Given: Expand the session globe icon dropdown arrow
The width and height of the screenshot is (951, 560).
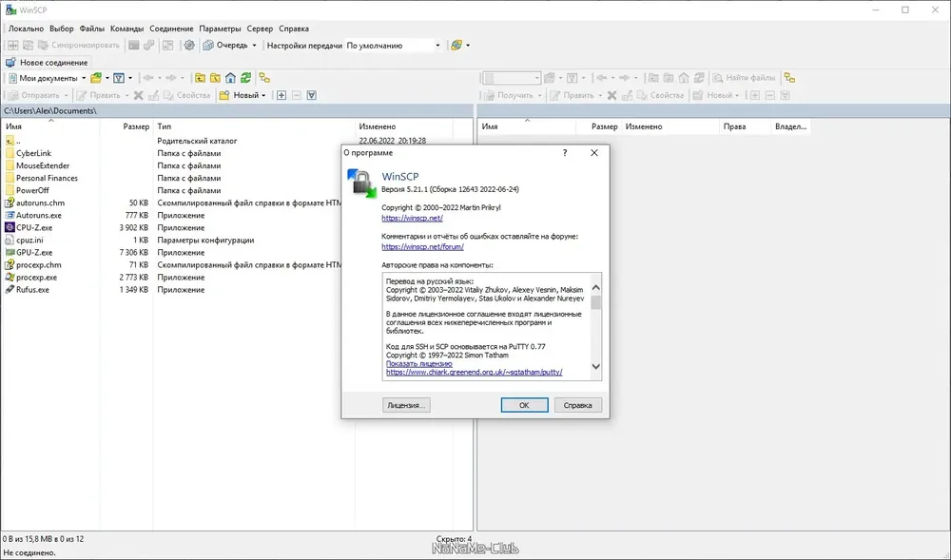Looking at the screenshot, I should tap(468, 46).
